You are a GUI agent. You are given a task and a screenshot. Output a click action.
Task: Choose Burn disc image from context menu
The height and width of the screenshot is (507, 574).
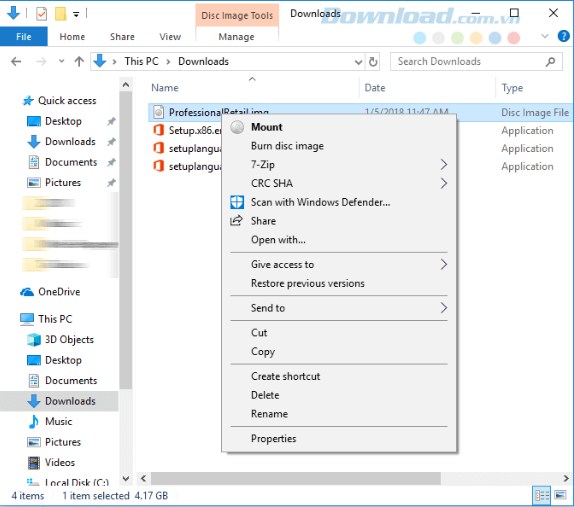pyautogui.click(x=287, y=146)
